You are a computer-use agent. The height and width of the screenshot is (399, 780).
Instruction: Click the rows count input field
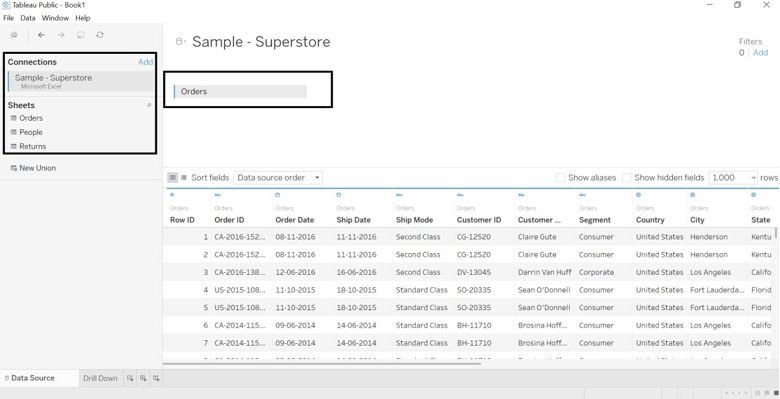(x=733, y=178)
